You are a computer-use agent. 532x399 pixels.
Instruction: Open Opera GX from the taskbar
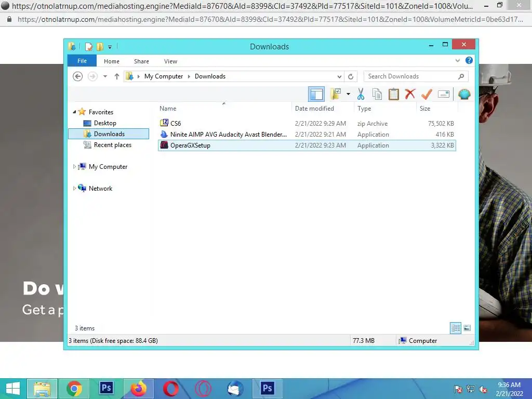(x=203, y=389)
